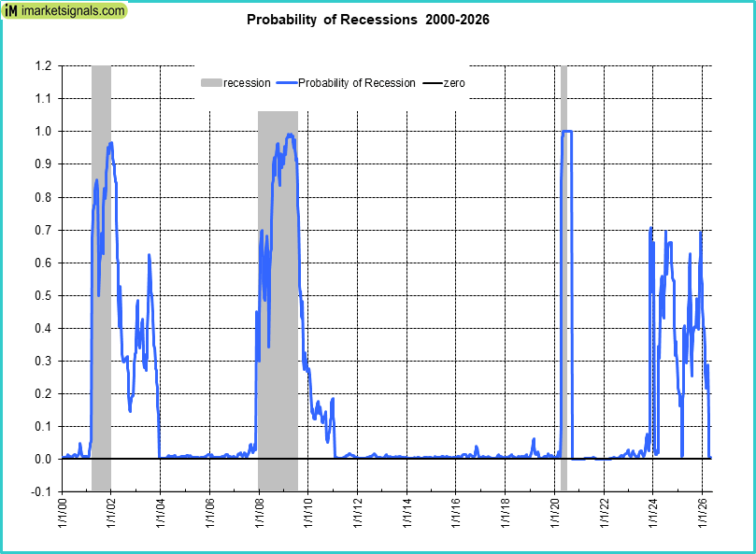Image resolution: width=756 pixels, height=554 pixels.
Task: Click the iM logo icon
Action: pos(12,11)
